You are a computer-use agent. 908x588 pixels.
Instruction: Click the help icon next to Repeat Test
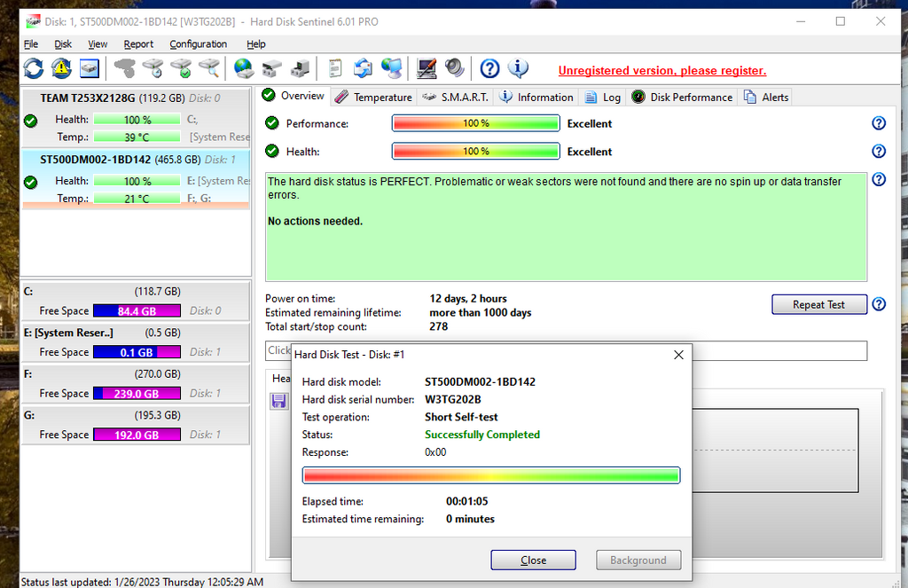879,304
